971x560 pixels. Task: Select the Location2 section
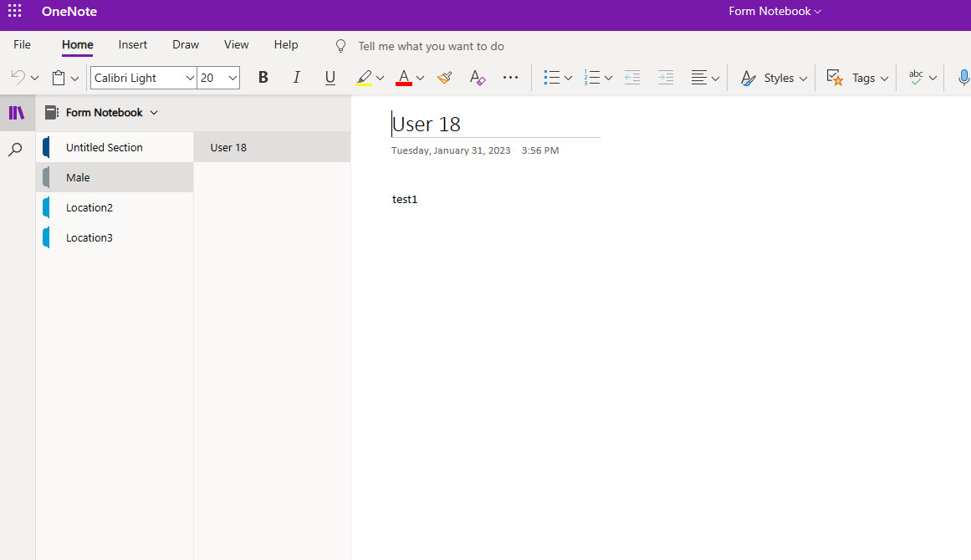click(89, 206)
